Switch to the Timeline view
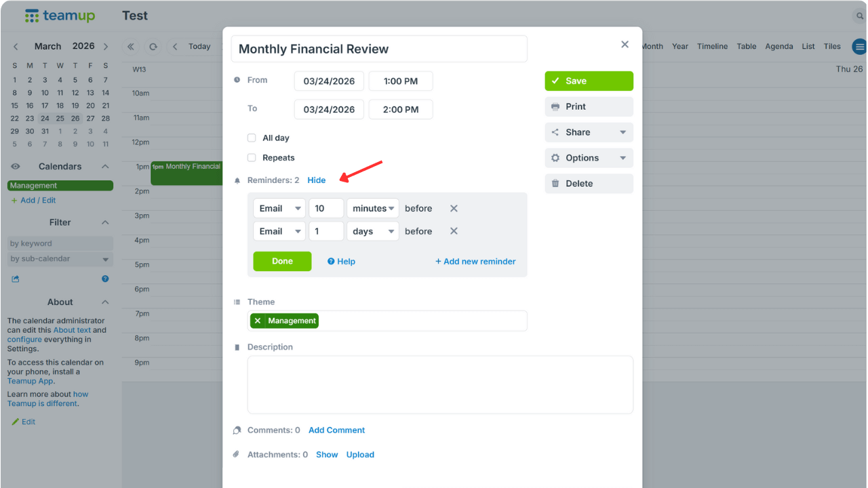The width and height of the screenshot is (868, 488). tap(712, 47)
